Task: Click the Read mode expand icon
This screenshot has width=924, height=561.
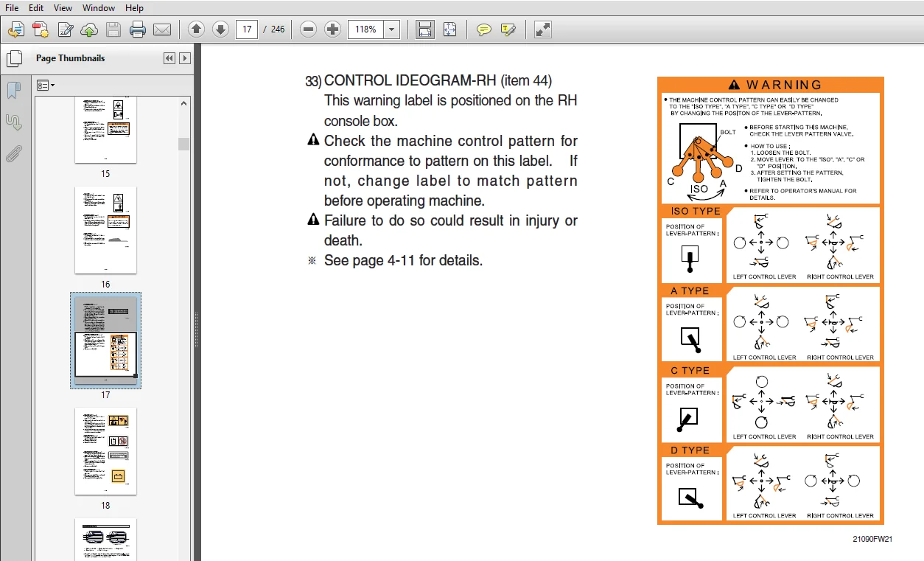Action: (x=543, y=29)
